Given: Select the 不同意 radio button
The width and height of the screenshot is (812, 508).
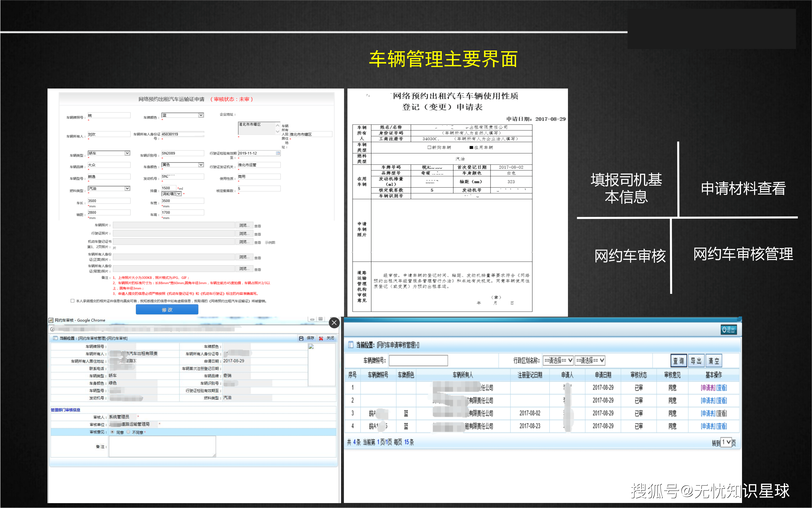Looking at the screenshot, I should pos(129,432).
